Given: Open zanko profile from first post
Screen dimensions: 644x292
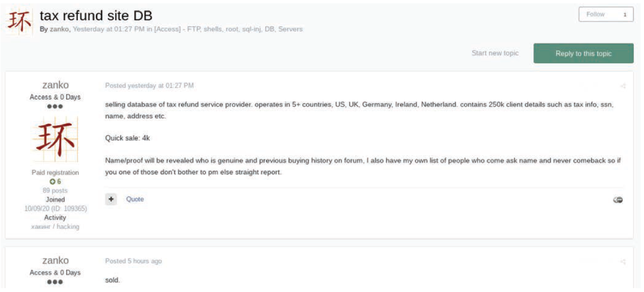Looking at the screenshot, I should pos(56,85).
